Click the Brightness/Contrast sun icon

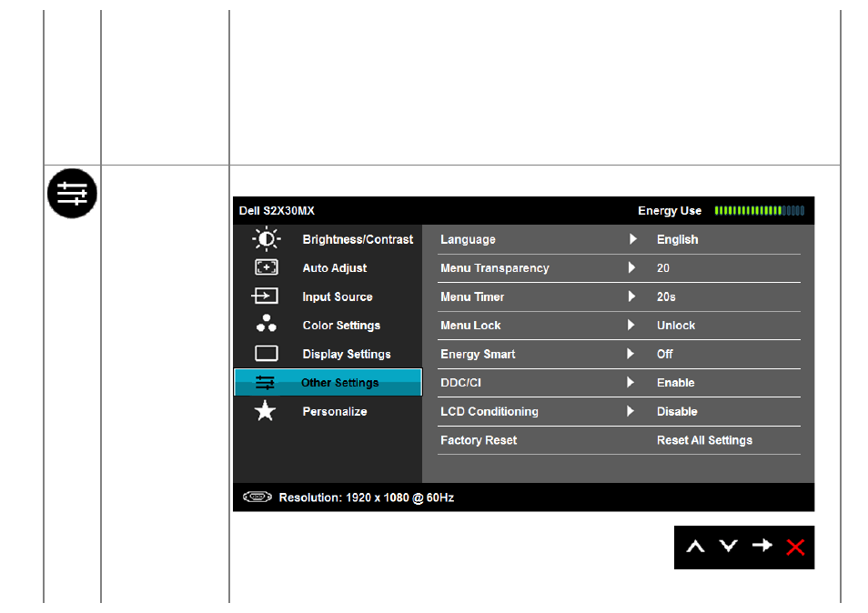click(267, 239)
